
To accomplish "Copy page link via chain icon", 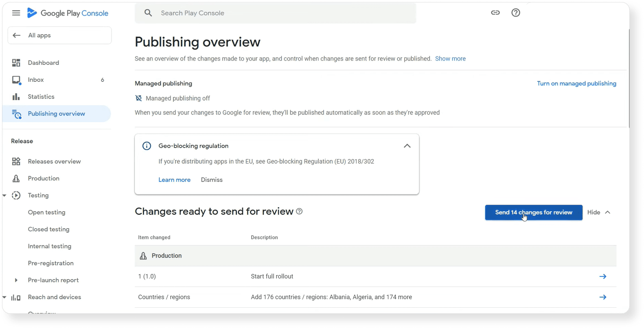I will pyautogui.click(x=495, y=13).
